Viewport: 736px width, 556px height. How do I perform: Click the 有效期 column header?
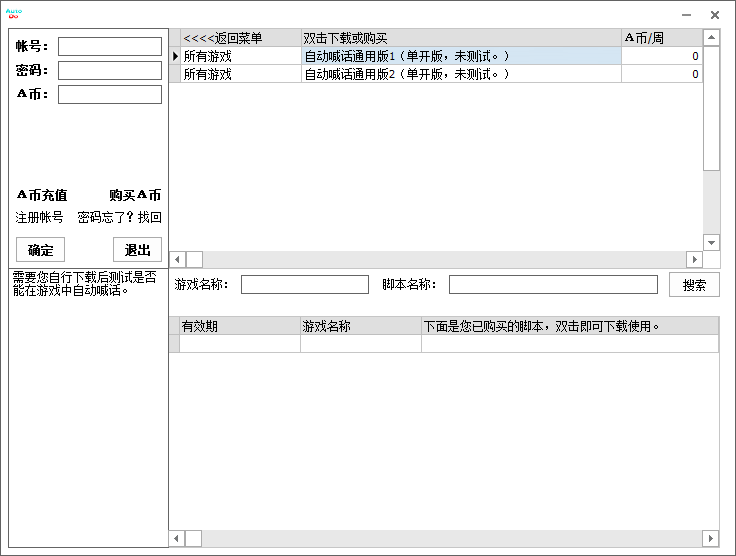coord(240,326)
